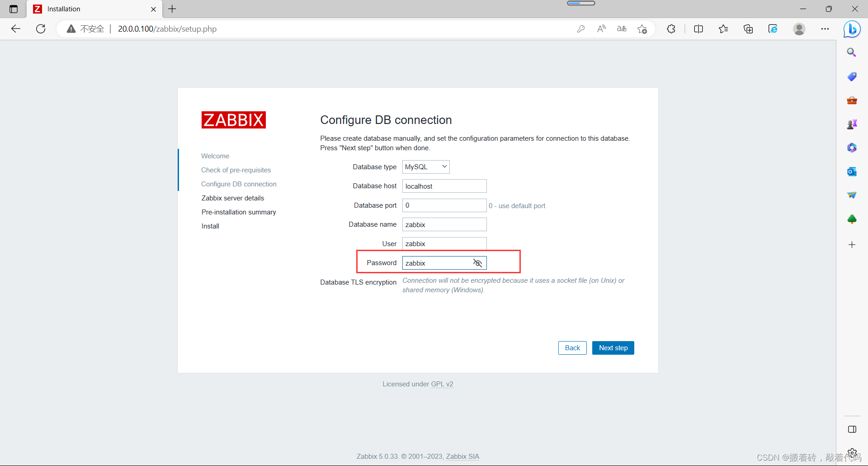Open the Zabbix SIA link
Image resolution: width=868 pixels, height=466 pixels.
tap(462, 456)
